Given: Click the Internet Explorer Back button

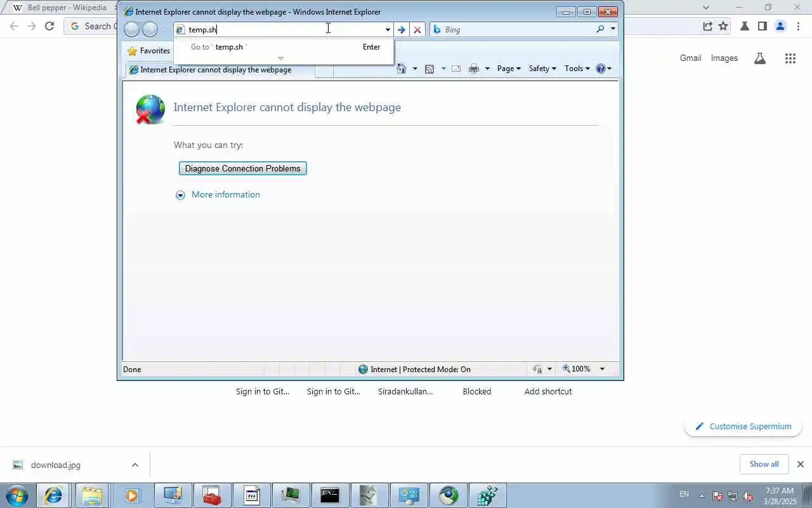Looking at the screenshot, I should pos(131,29).
